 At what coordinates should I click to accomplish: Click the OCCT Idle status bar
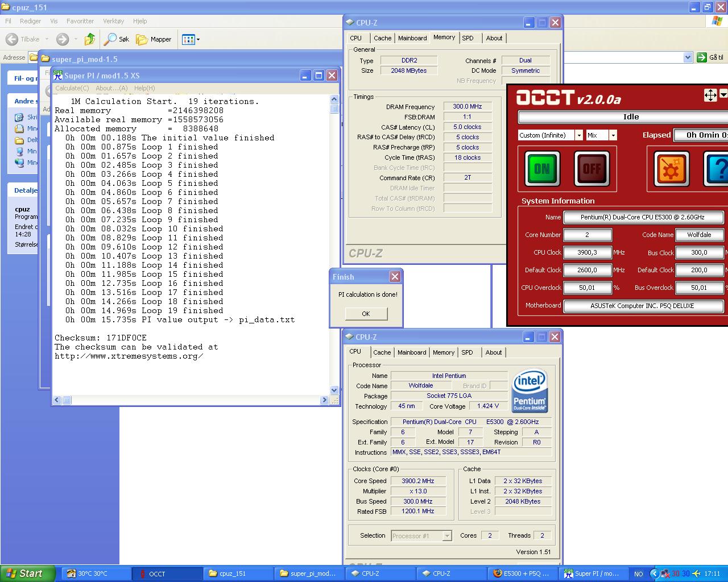[x=623, y=117]
